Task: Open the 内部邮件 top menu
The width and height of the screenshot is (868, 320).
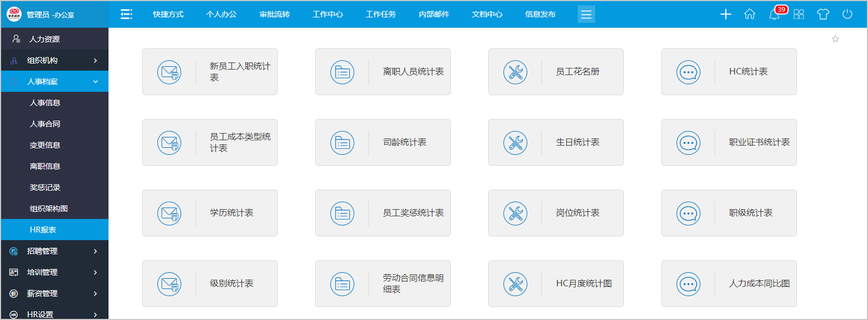Action: click(x=434, y=14)
